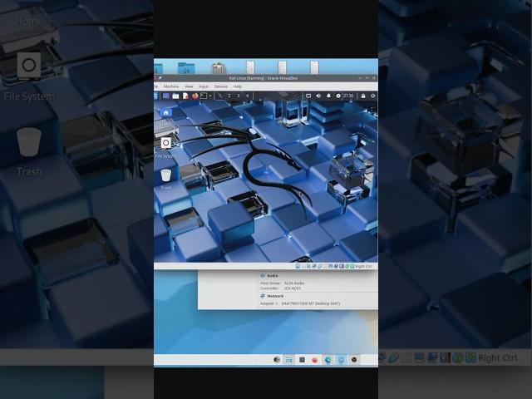Select the full trash bin icon on host desktop
Viewport: 532px width, 399px height.
click(219, 67)
